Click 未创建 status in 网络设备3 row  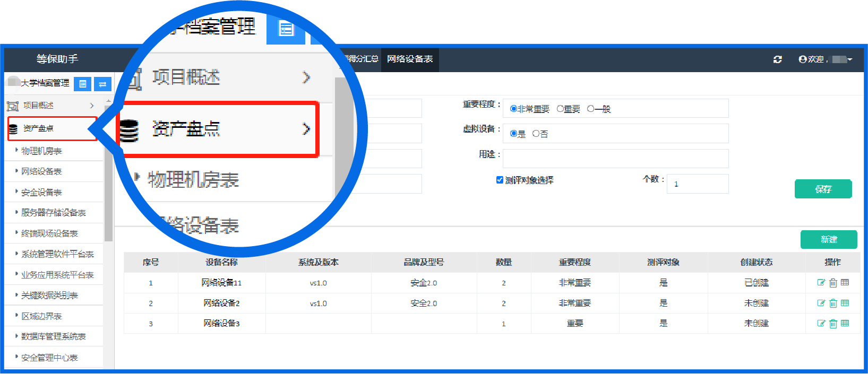pos(757,324)
